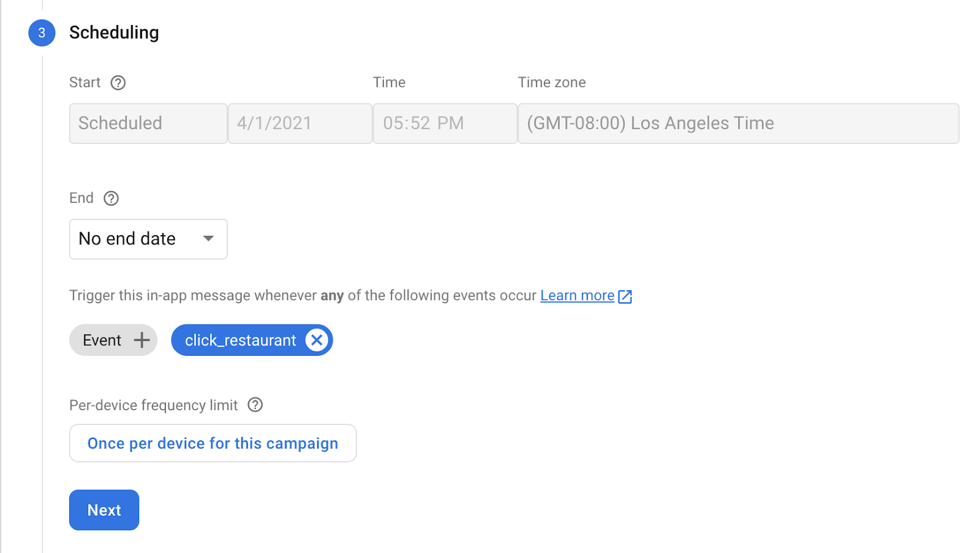Click the help icon next to Start

(118, 83)
